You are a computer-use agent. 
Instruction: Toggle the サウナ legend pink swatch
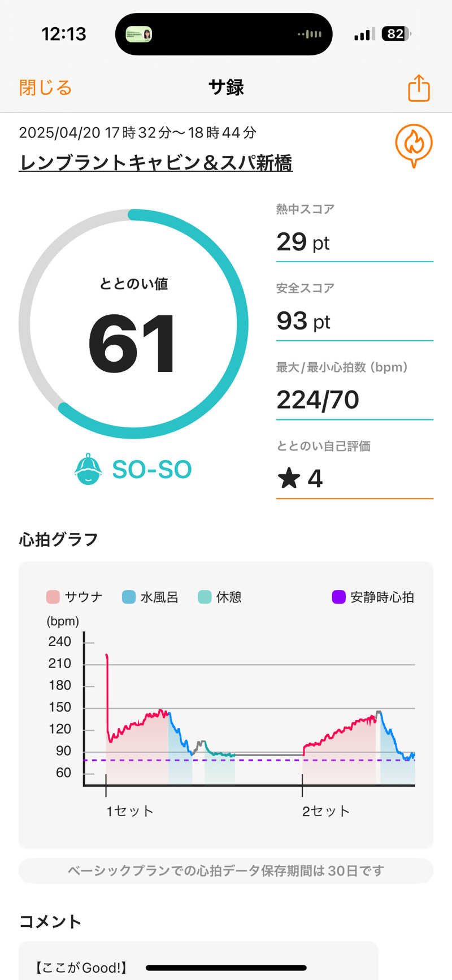coord(53,597)
